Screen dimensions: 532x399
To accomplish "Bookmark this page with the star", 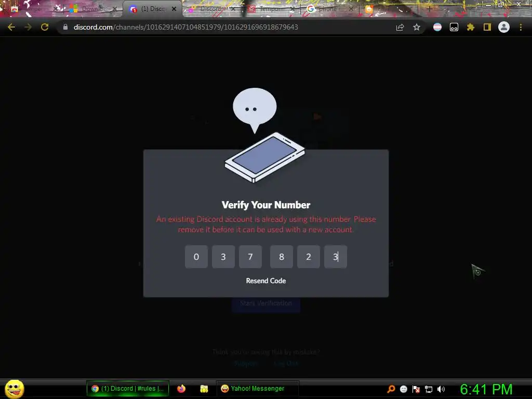I will pos(417,27).
